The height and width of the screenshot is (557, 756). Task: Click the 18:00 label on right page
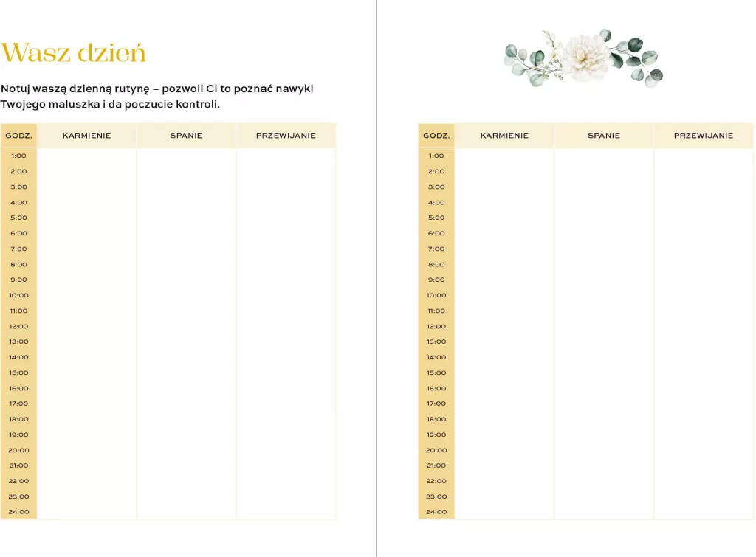click(436, 419)
